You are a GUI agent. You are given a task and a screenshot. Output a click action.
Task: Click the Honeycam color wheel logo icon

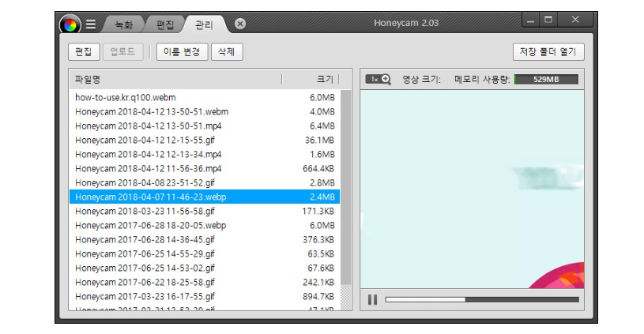70,24
